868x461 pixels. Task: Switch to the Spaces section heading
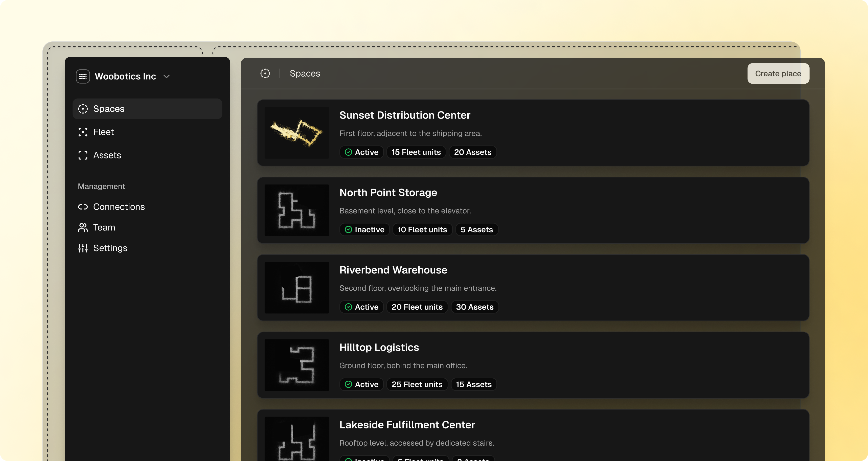(x=305, y=74)
